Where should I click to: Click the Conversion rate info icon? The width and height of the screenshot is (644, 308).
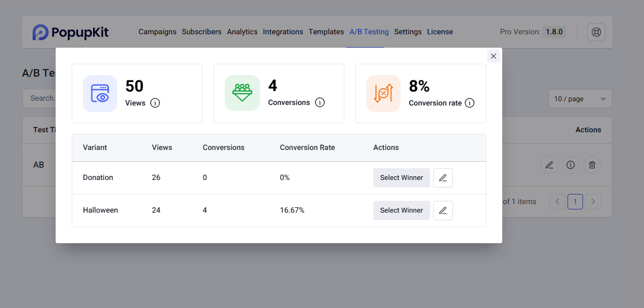point(470,103)
